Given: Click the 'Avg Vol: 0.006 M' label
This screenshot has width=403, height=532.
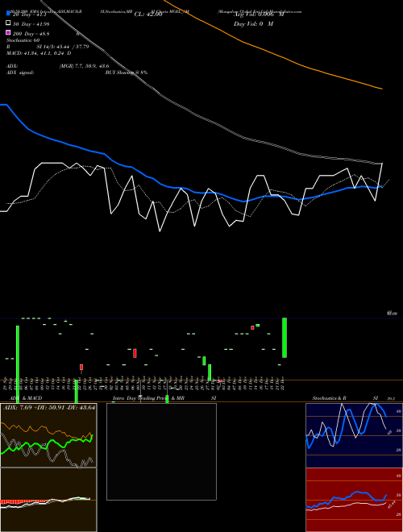Looking at the screenshot, I should pyautogui.click(x=259, y=15).
